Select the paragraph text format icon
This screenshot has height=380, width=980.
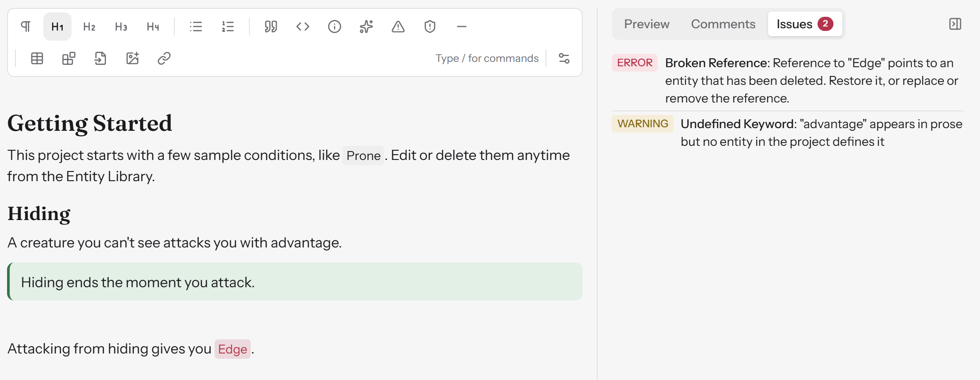26,27
